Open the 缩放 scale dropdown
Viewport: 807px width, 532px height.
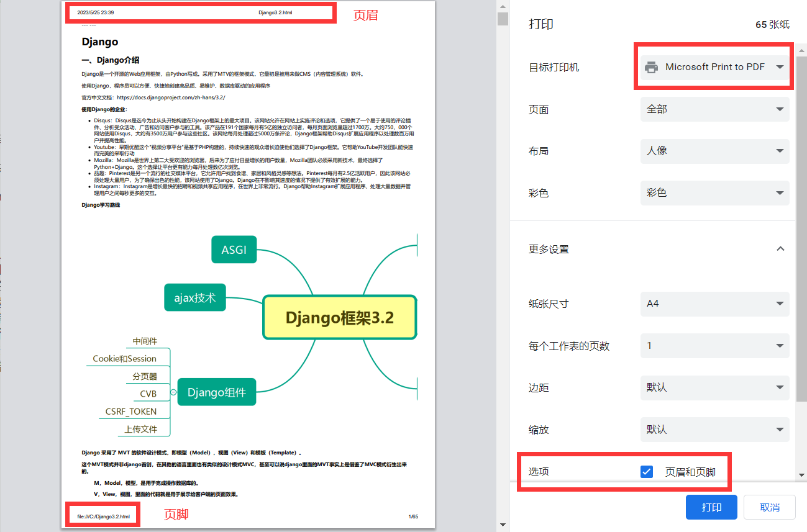[x=714, y=430]
